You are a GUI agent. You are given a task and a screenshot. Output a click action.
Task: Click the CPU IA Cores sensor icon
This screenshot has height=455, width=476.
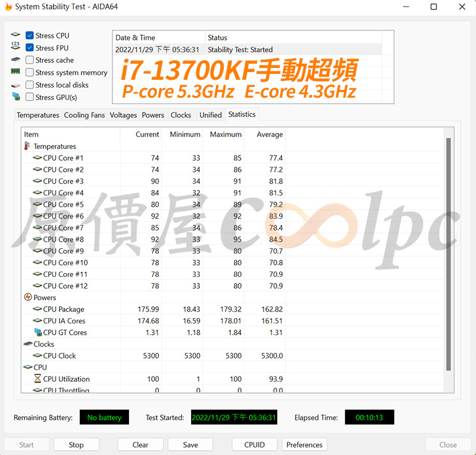pyautogui.click(x=37, y=320)
